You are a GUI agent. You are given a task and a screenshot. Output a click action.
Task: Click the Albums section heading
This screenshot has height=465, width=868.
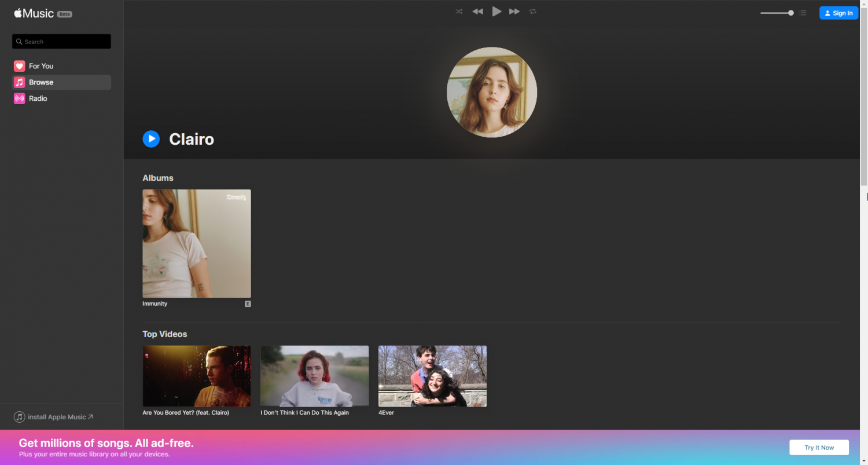pyautogui.click(x=158, y=178)
